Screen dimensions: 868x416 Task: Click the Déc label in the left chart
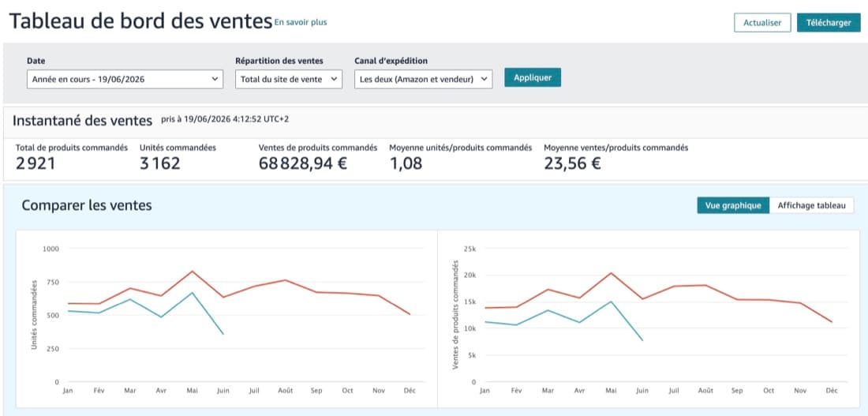point(410,391)
